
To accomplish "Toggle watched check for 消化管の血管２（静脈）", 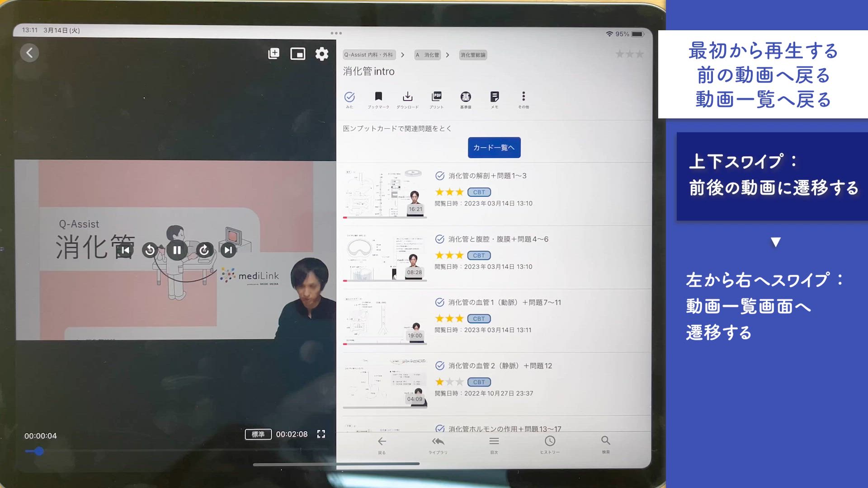I will (x=439, y=366).
